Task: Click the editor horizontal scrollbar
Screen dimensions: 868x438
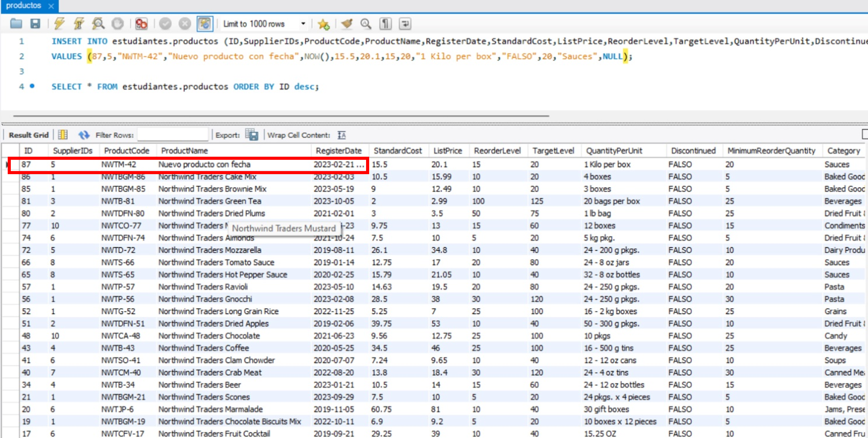Action: [x=281, y=116]
